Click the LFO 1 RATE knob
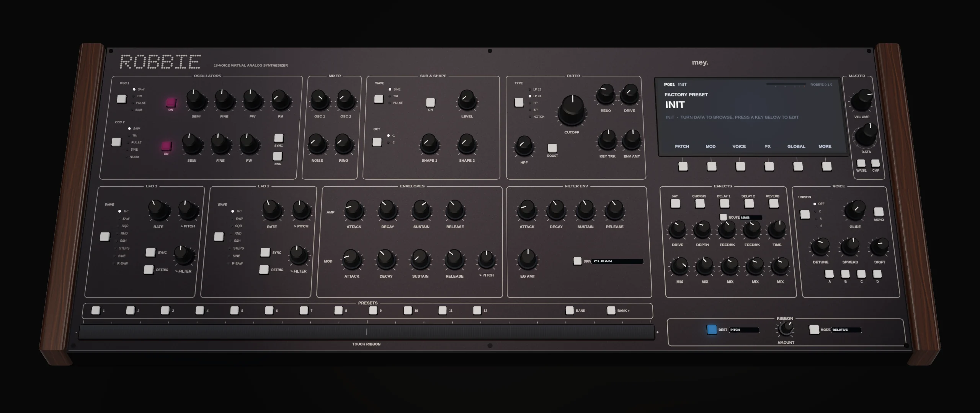This screenshot has height=413, width=980. point(158,210)
